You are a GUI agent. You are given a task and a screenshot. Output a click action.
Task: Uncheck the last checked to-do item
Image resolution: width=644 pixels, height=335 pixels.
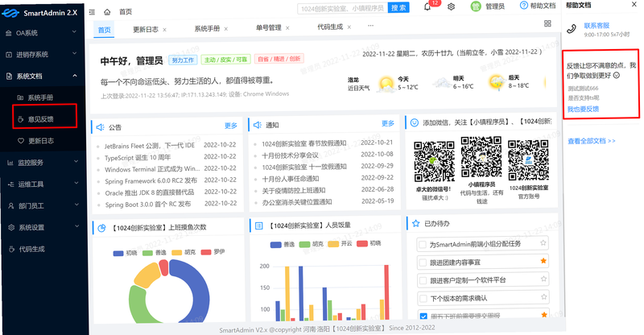[x=423, y=316]
